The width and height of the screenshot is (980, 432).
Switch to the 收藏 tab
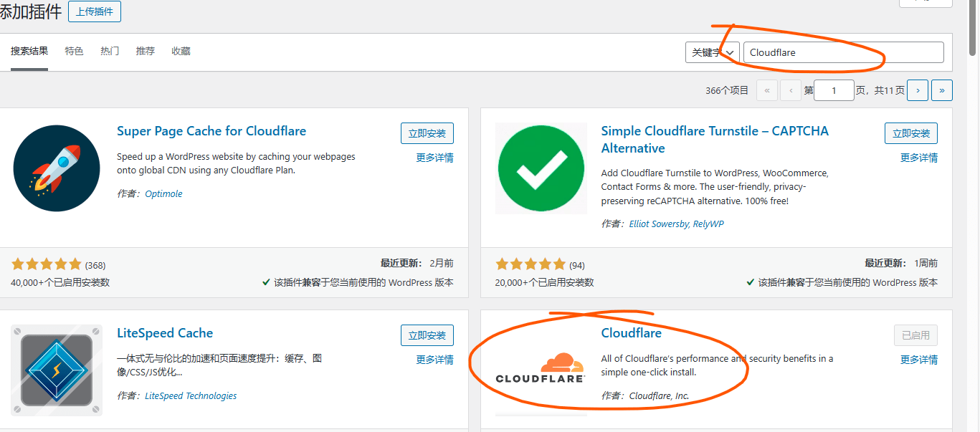tap(181, 51)
